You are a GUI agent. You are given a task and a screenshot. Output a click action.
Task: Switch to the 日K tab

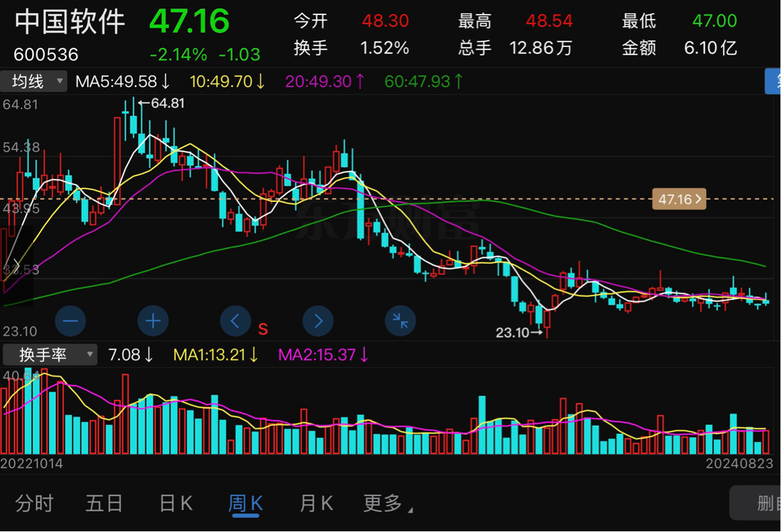[x=176, y=503]
